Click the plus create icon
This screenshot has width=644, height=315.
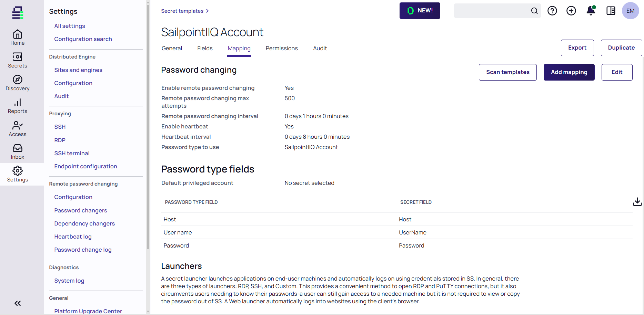571,11
